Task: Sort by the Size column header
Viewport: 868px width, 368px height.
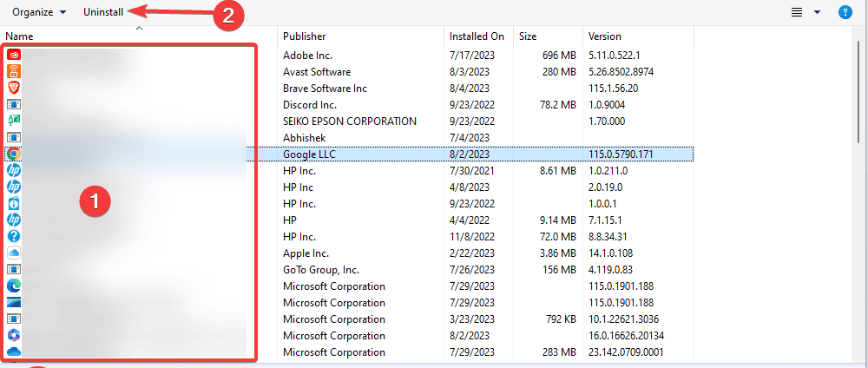Action: click(528, 36)
